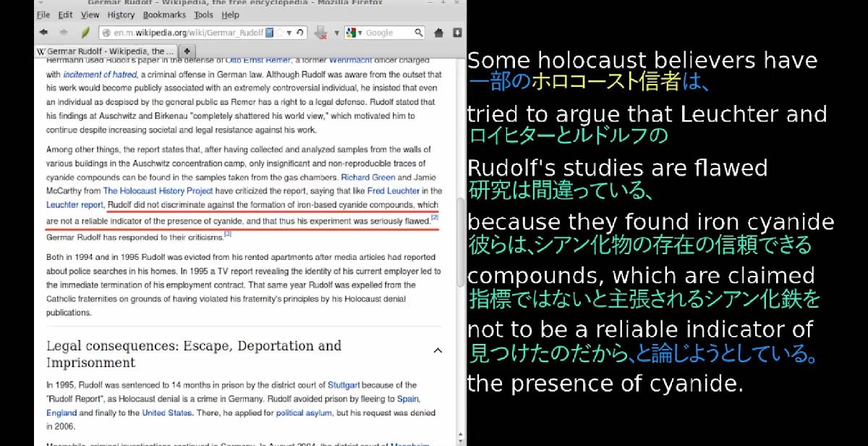Open the History menu
Screen dimensions: 868x446
point(121,14)
